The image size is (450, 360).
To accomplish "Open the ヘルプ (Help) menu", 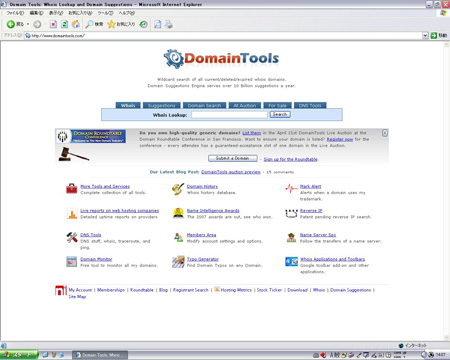I will [127, 13].
